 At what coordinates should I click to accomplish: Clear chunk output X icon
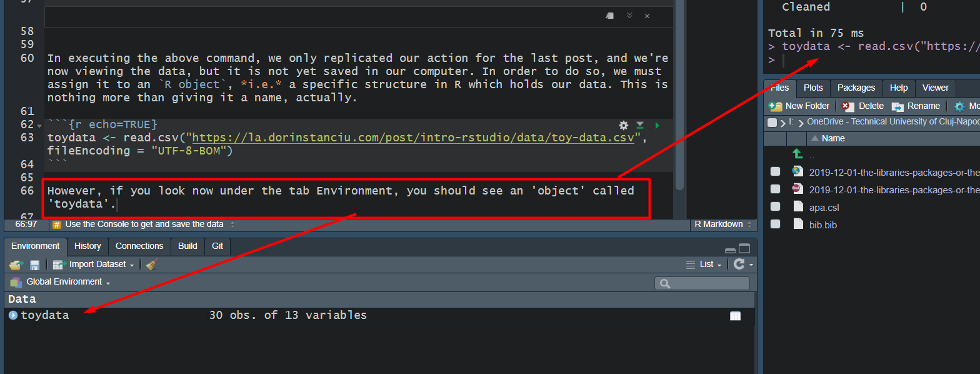647,16
